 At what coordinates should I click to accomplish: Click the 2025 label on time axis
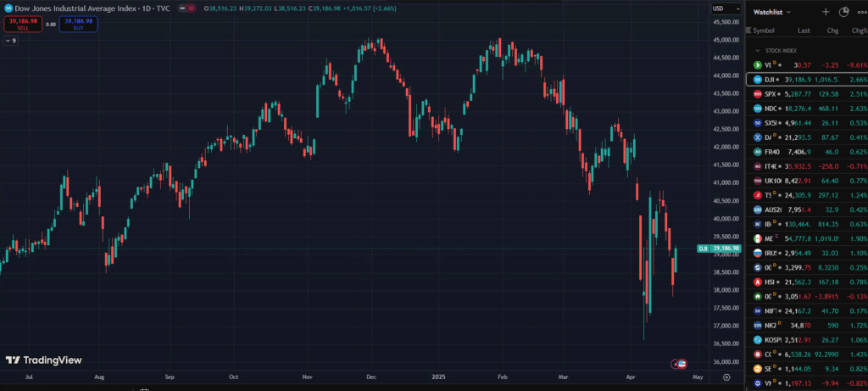pyautogui.click(x=440, y=377)
